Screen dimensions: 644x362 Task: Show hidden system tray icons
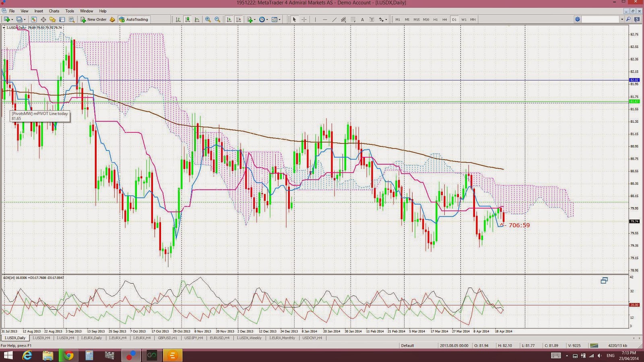567,356
